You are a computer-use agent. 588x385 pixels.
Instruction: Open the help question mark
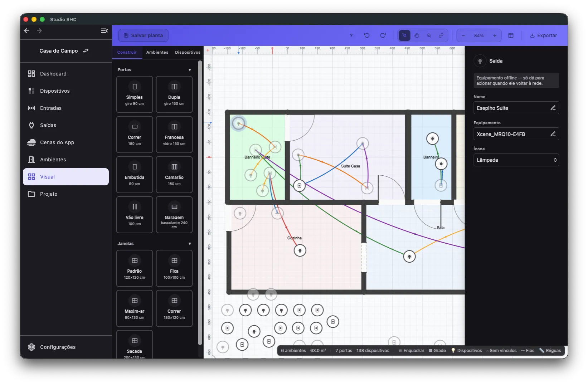point(351,35)
